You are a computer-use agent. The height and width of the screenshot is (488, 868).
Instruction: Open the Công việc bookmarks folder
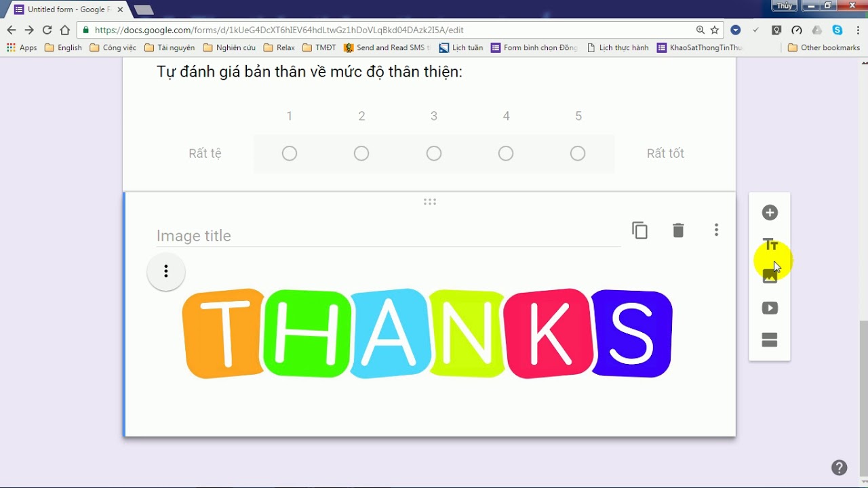[x=113, y=47]
